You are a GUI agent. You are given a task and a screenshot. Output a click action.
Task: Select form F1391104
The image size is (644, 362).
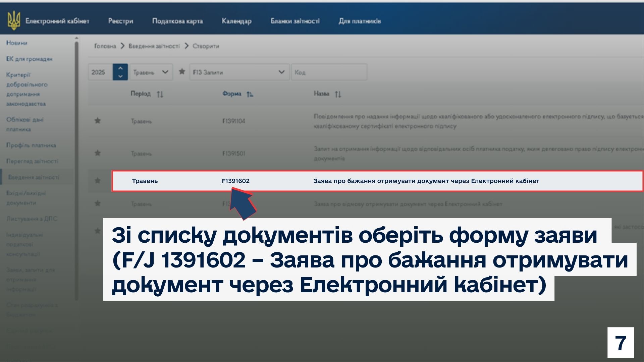(233, 121)
